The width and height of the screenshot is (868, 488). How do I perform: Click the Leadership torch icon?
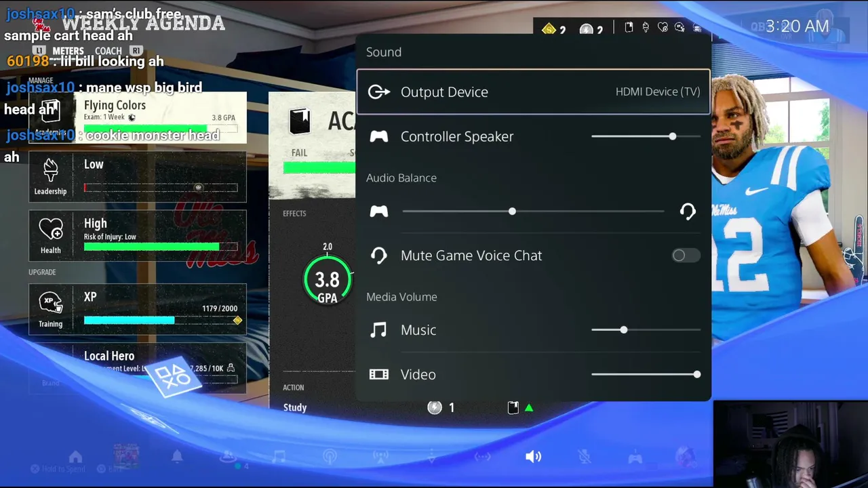point(51,171)
